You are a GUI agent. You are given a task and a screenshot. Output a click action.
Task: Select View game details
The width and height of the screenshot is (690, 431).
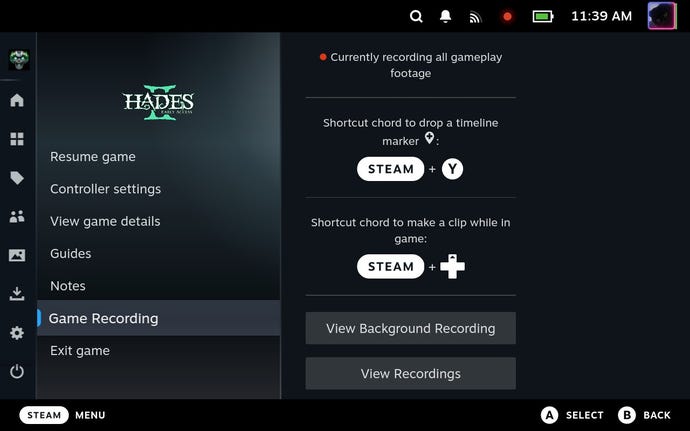point(158,221)
